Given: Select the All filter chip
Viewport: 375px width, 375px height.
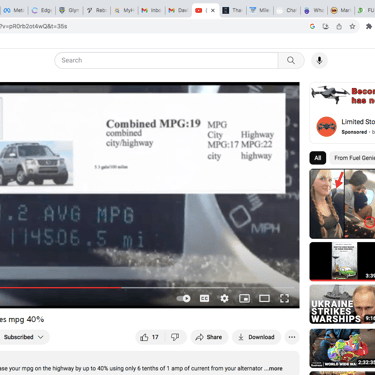Looking at the screenshot, I should point(318,158).
